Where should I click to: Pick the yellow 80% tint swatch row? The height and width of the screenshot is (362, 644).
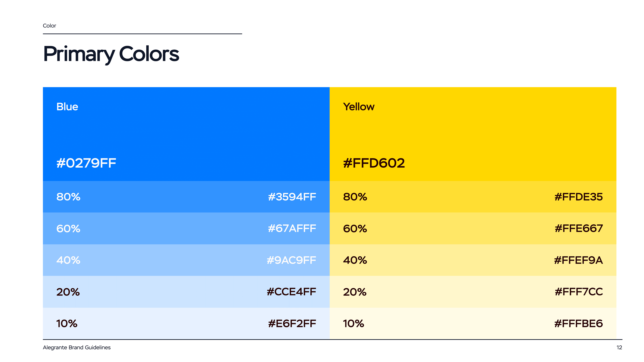[473, 197]
